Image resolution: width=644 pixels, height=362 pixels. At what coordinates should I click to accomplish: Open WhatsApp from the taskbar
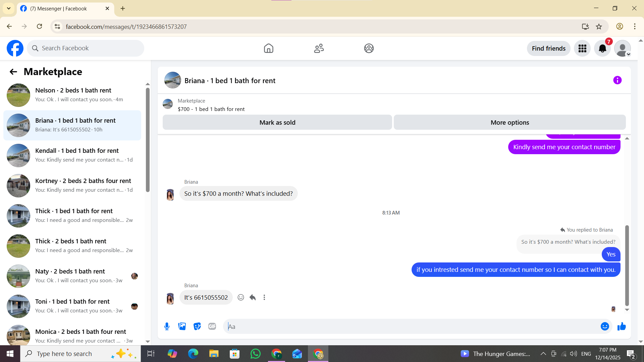point(256,354)
